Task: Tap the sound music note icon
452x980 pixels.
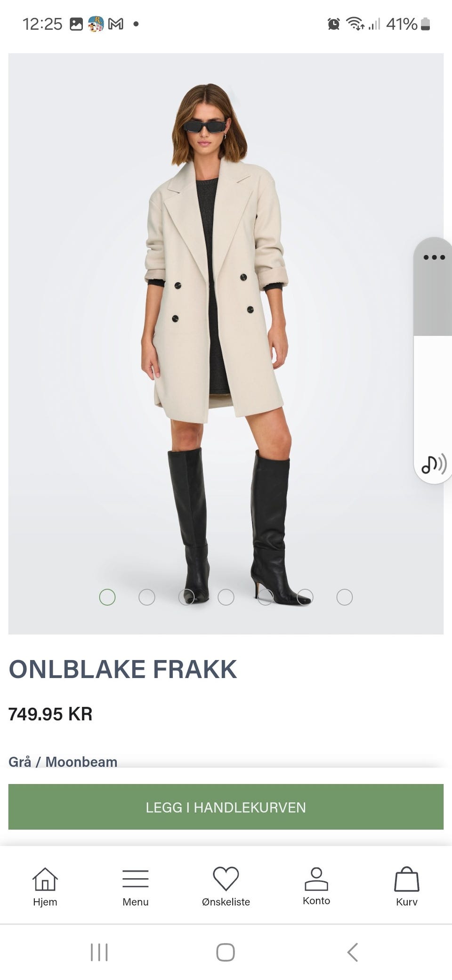Action: click(434, 465)
